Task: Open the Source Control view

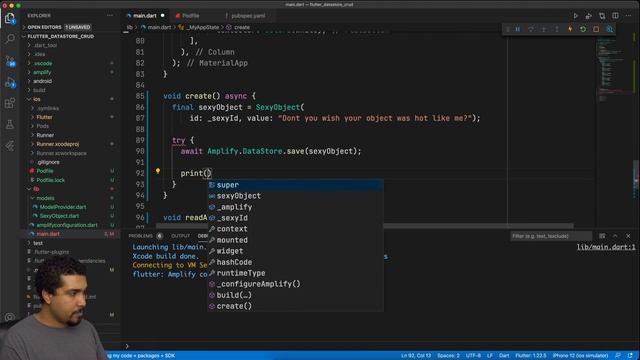Action: click(x=10, y=61)
